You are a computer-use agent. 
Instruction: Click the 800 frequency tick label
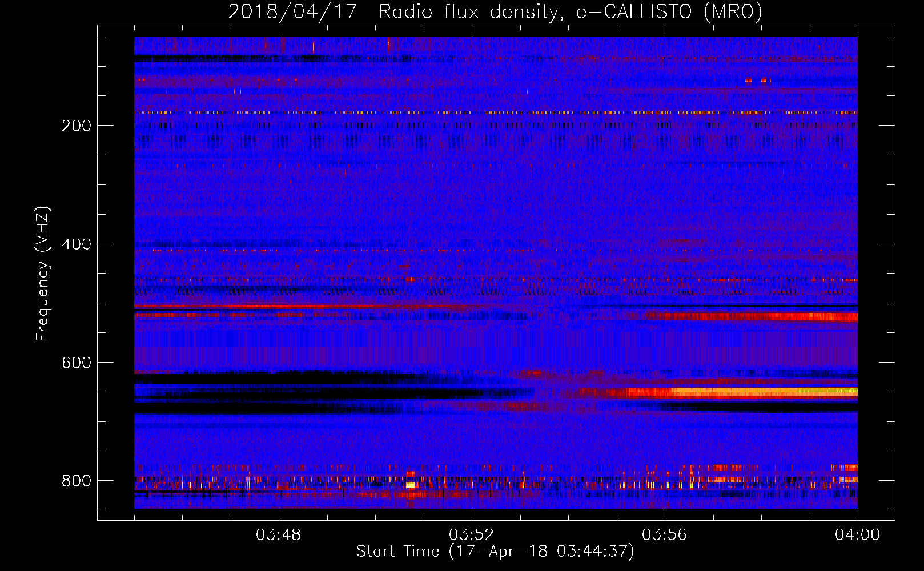click(x=77, y=481)
